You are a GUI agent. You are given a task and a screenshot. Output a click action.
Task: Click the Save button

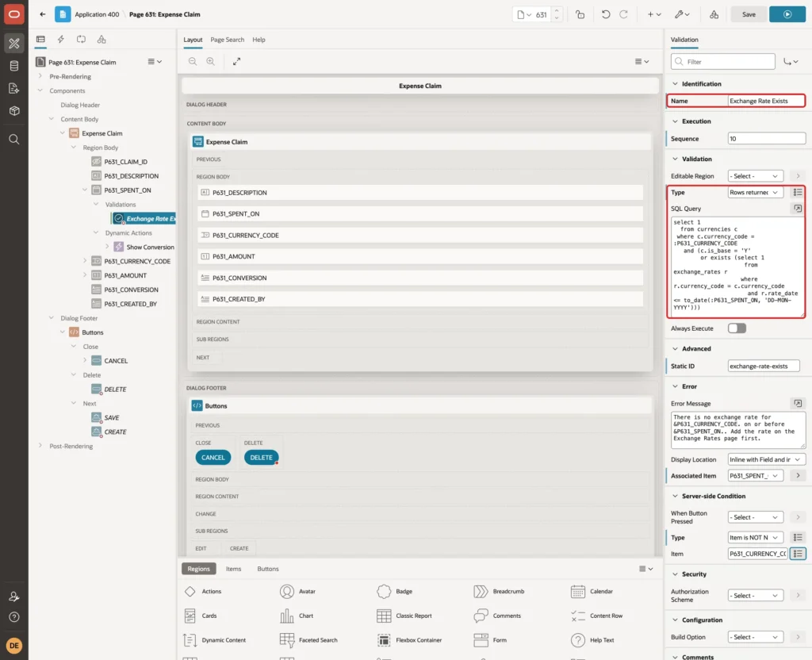pos(749,14)
